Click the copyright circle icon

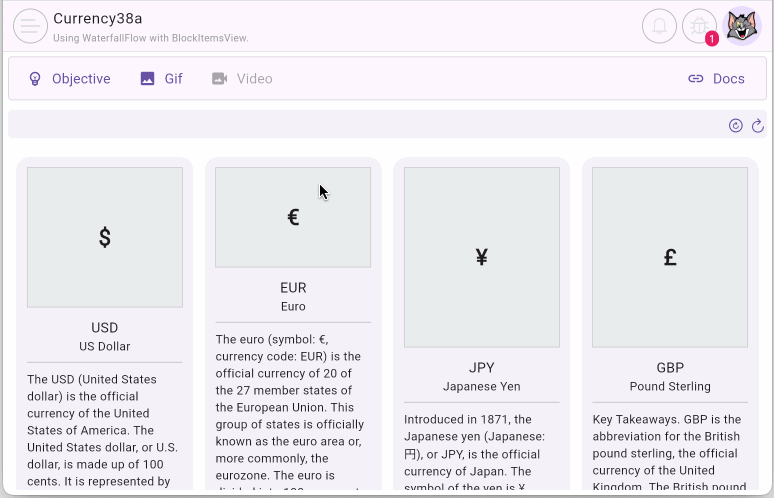pos(736,125)
